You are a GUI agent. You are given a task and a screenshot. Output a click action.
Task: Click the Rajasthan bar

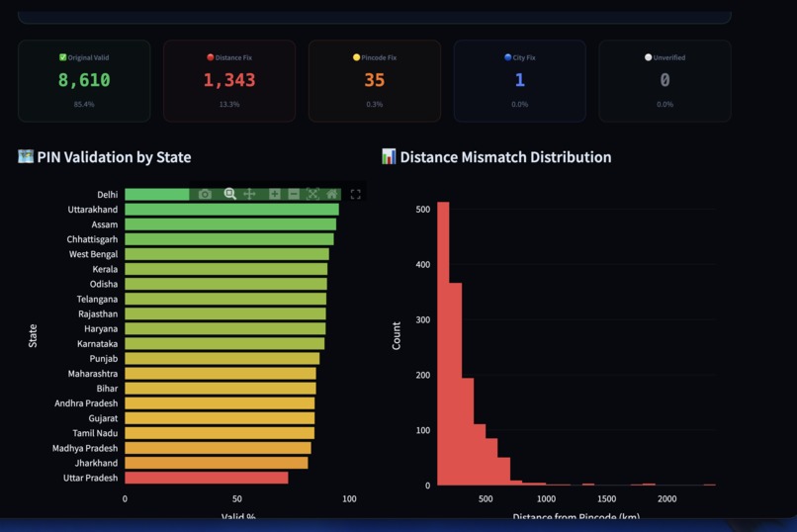[x=225, y=314]
